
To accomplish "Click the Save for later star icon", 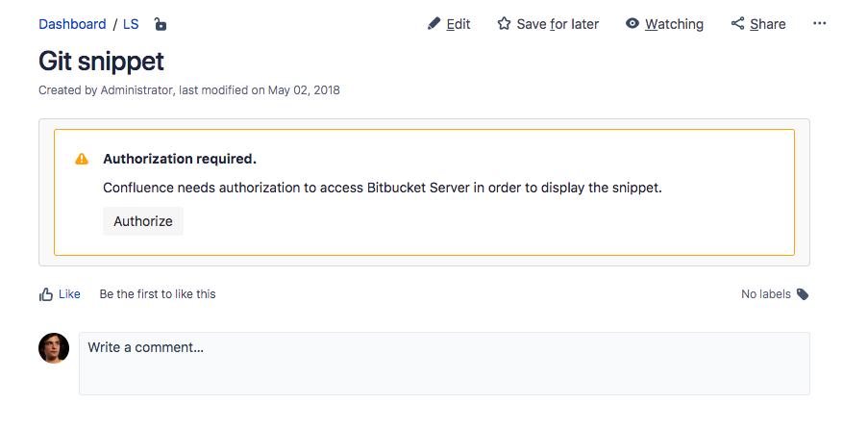I will click(x=504, y=24).
